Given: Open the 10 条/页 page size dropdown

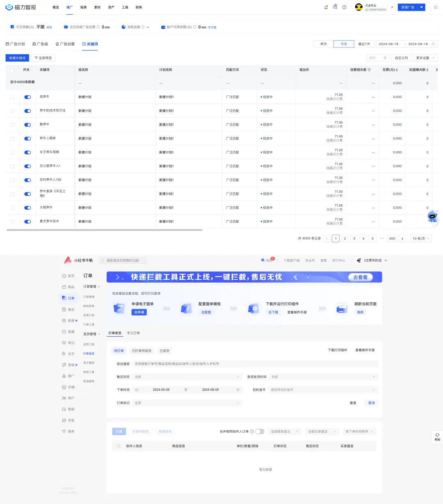Looking at the screenshot, I should [x=421, y=238].
